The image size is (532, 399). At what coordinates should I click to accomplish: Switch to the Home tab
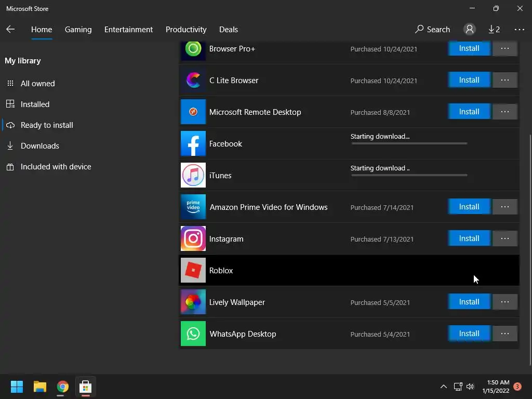coord(42,30)
